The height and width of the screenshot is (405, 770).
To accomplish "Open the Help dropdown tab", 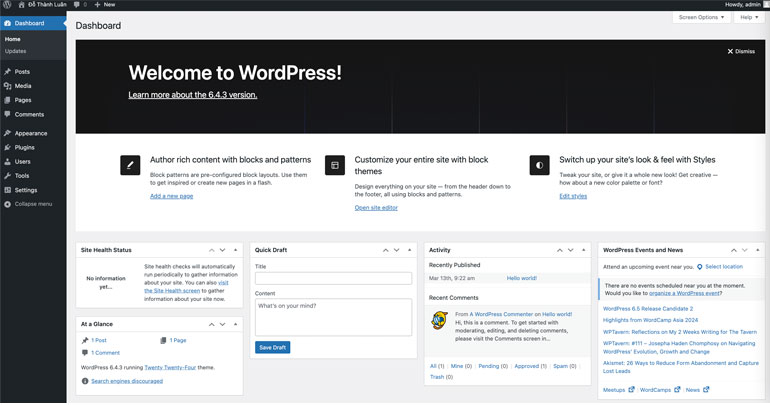I will (749, 17).
